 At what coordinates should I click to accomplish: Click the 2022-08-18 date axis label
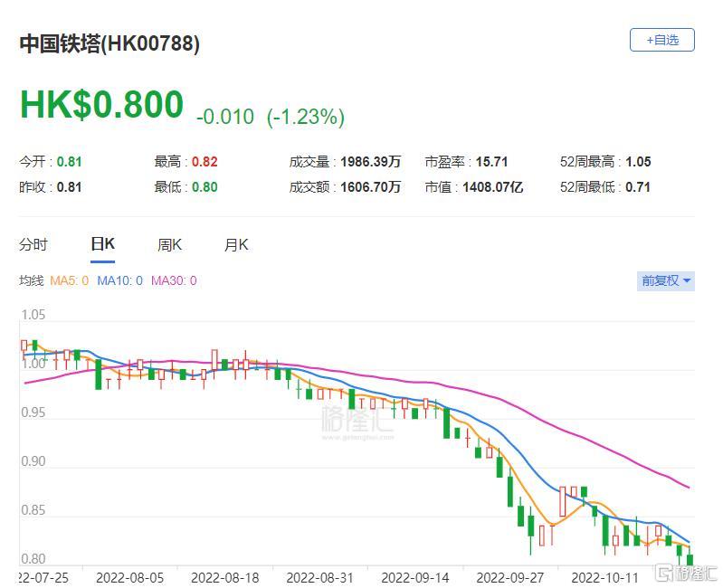pyautogui.click(x=225, y=577)
